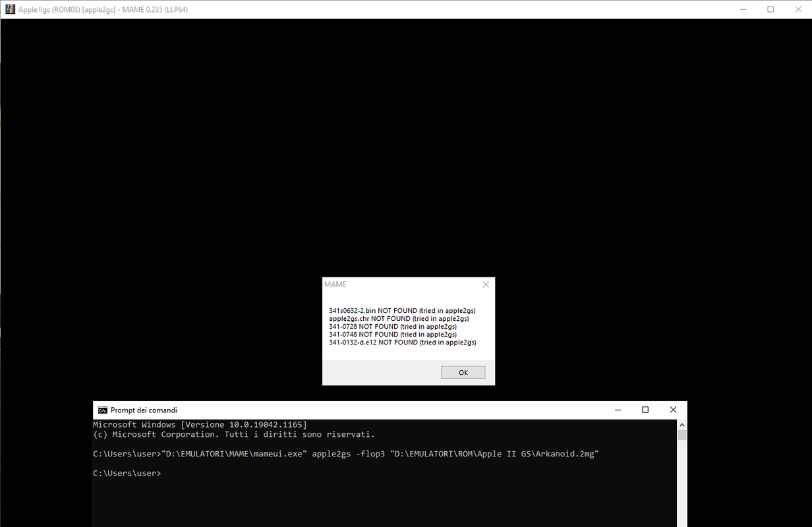This screenshot has height=527, width=812.
Task: Click the '341-0728 NOT FOUND' error line
Action: (x=393, y=326)
